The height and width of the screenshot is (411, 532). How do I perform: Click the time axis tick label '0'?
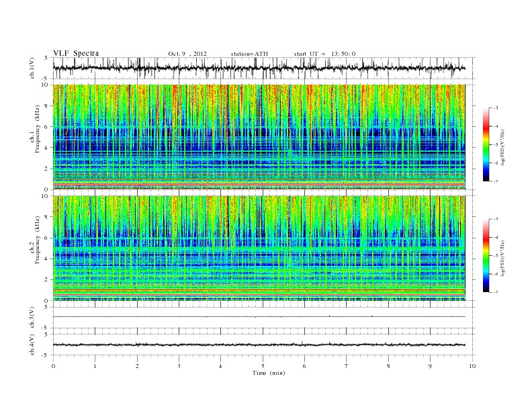pyautogui.click(x=53, y=366)
